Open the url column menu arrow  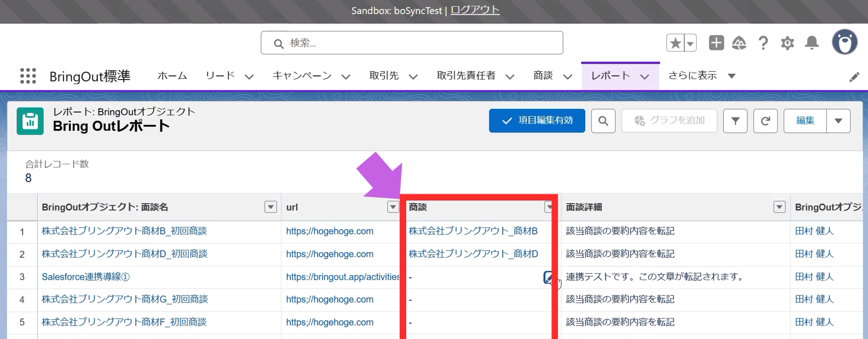(x=393, y=207)
